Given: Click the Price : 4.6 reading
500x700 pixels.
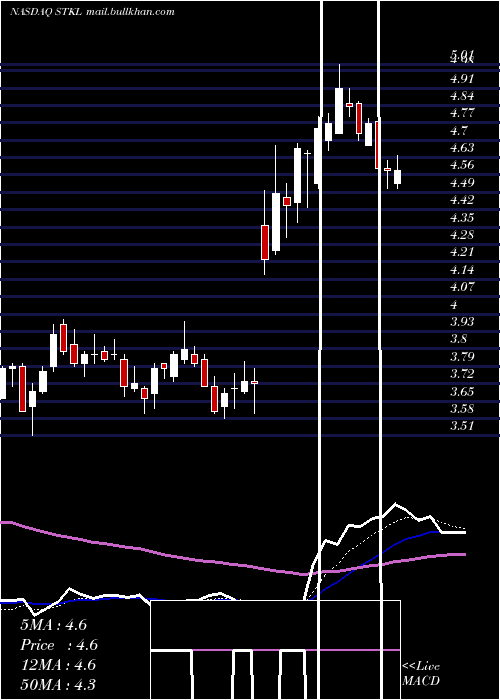Looking at the screenshot, I should pos(58,645).
